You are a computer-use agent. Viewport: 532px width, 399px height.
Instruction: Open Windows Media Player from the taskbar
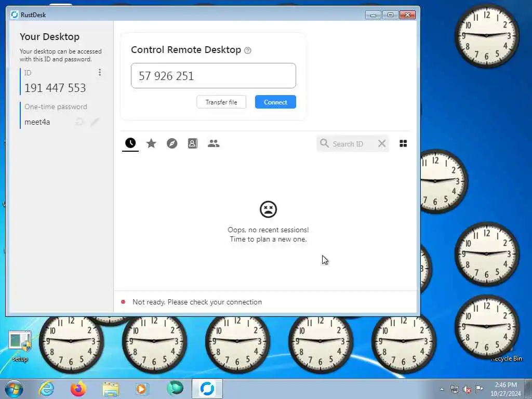142,389
